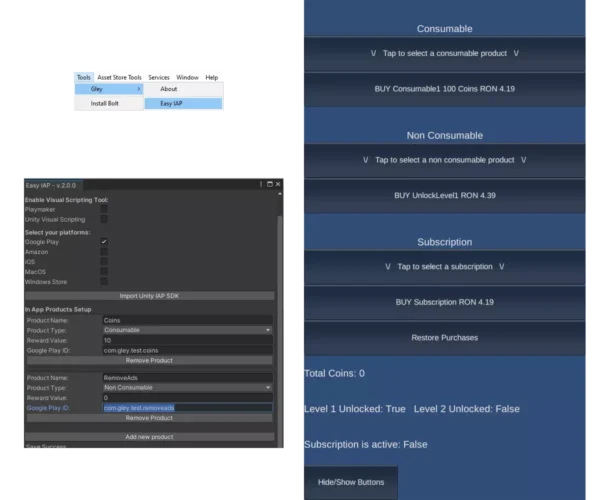Open the Non Consumable product type dropdown

(x=188, y=388)
